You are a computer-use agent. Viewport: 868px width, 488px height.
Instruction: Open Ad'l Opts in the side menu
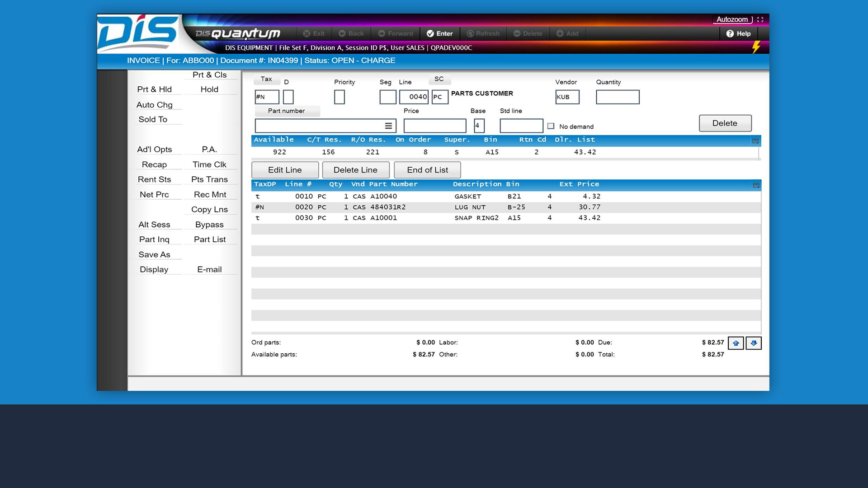tap(155, 149)
